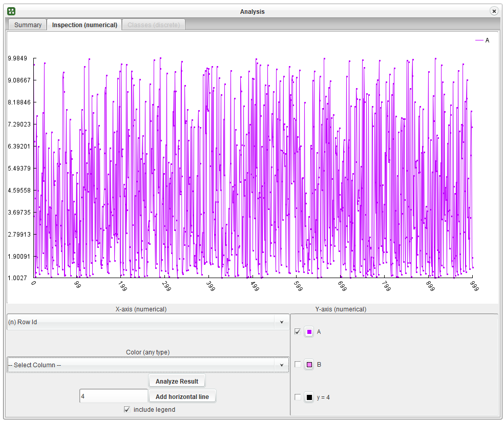Click the 9.9849 y-axis label

17,58
